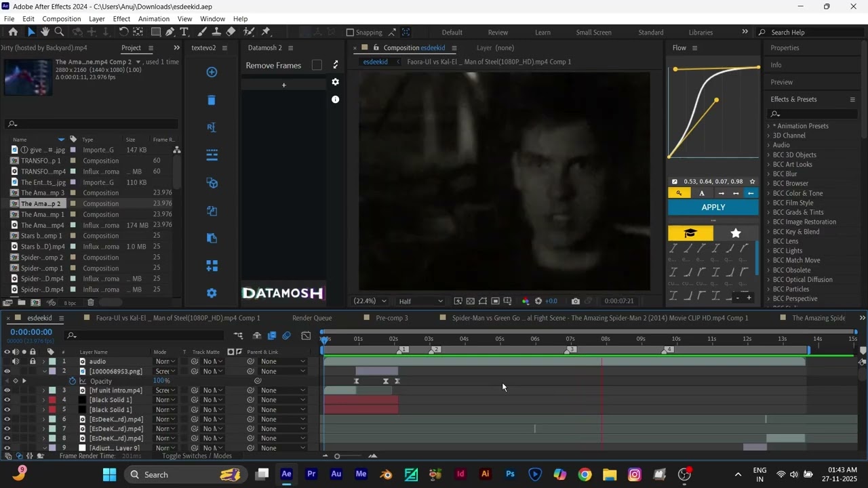Switch to the Small Screen workspace
The image size is (868, 488).
pos(593,33)
